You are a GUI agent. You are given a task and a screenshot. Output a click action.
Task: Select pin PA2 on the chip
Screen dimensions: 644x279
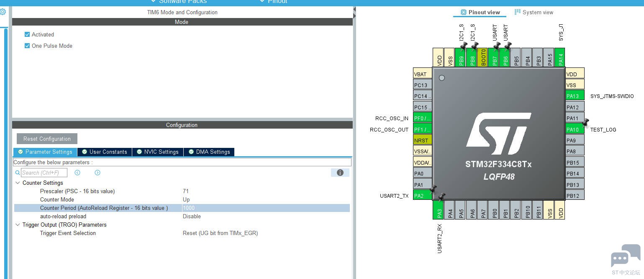[422, 196]
